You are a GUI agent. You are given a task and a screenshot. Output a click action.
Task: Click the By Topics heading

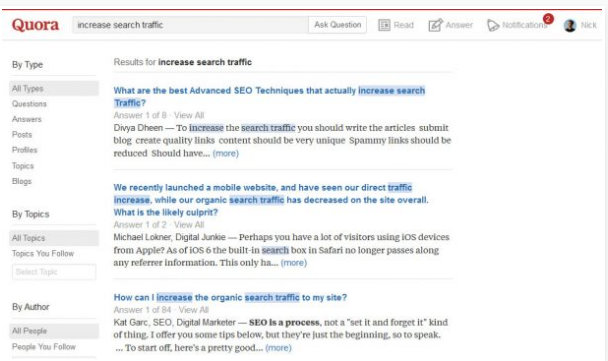tap(31, 214)
